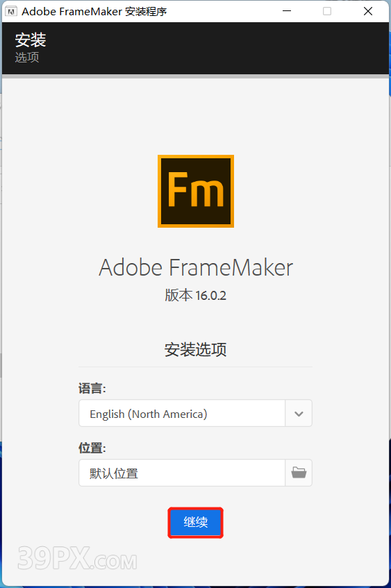Click the 语言: label
Image resolution: width=391 pixels, height=588 pixels.
92,389
